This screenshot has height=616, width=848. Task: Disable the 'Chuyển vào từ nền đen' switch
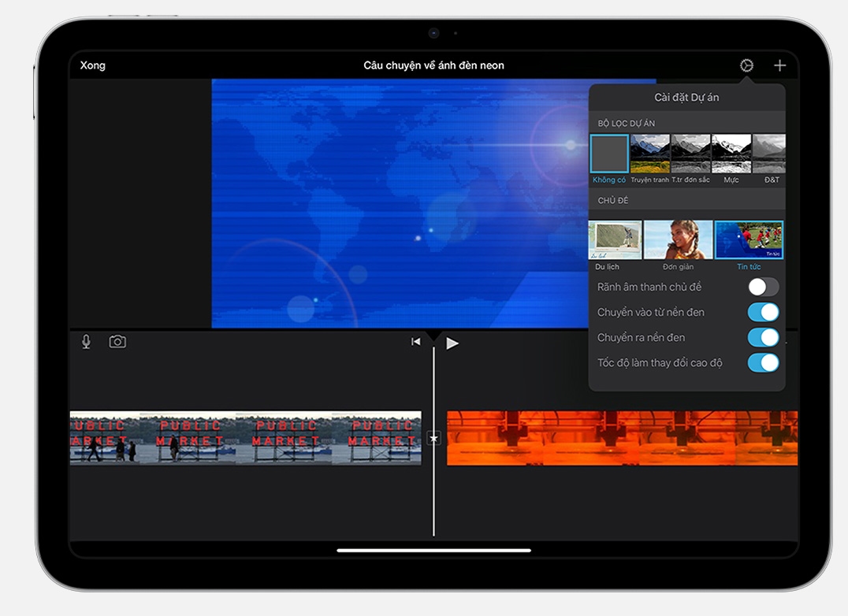click(763, 312)
